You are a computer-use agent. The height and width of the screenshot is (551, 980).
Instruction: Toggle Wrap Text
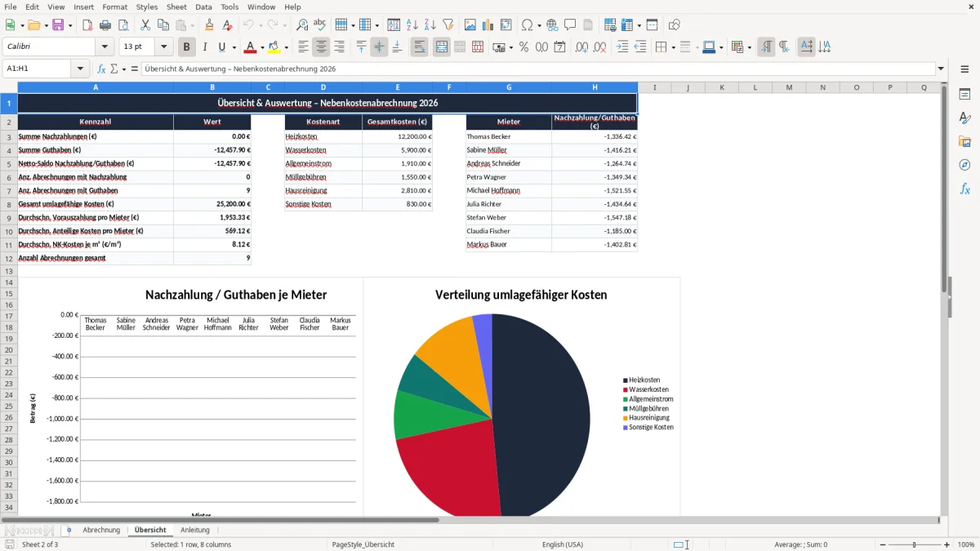420,47
